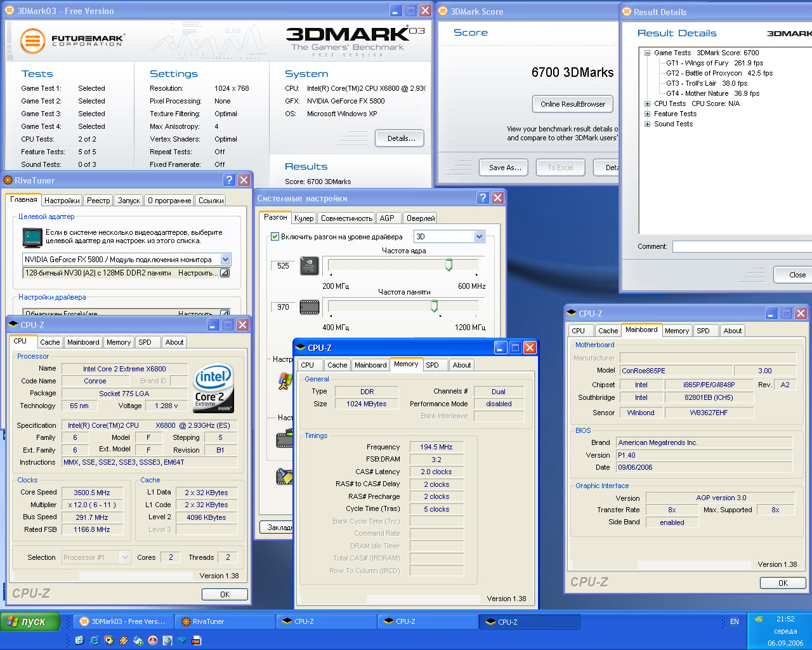This screenshot has width=812, height=650.
Task: Click the Intel Core 2 Extreme logo
Action: 213,387
